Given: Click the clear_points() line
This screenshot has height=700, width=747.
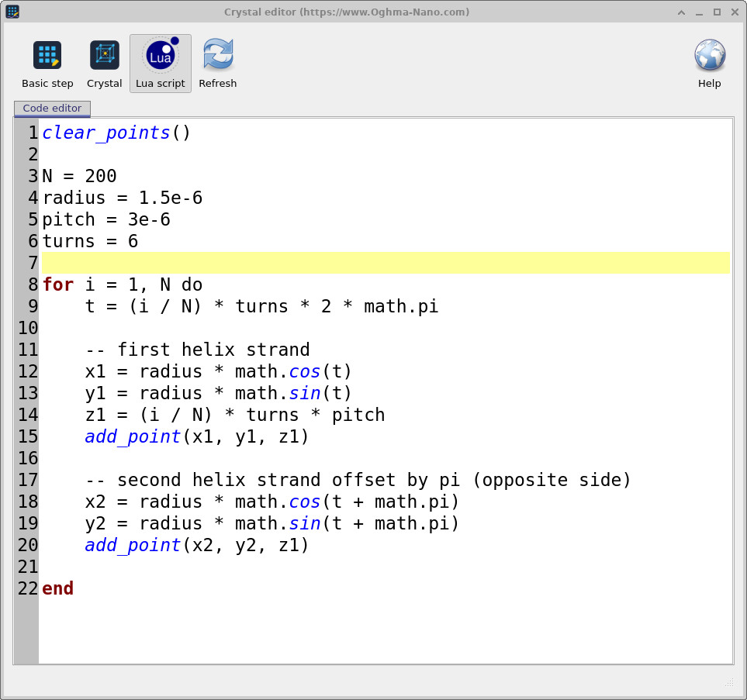Looking at the screenshot, I should [116, 133].
